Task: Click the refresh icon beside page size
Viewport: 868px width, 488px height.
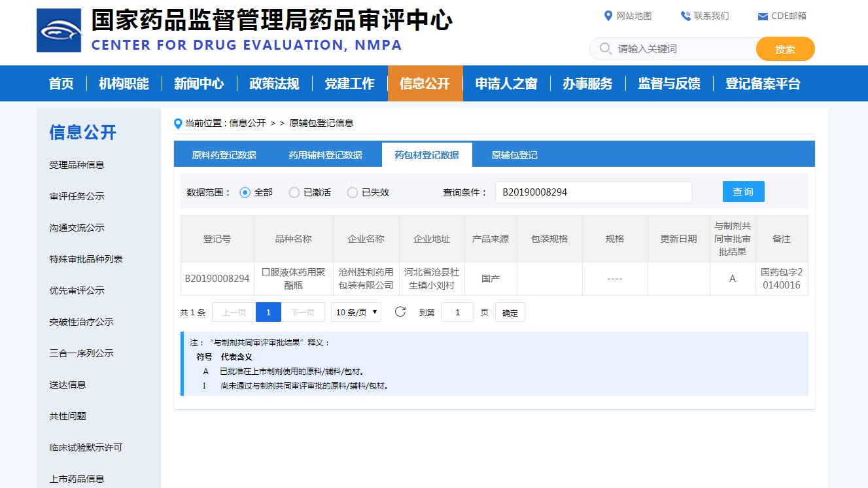Action: click(400, 312)
